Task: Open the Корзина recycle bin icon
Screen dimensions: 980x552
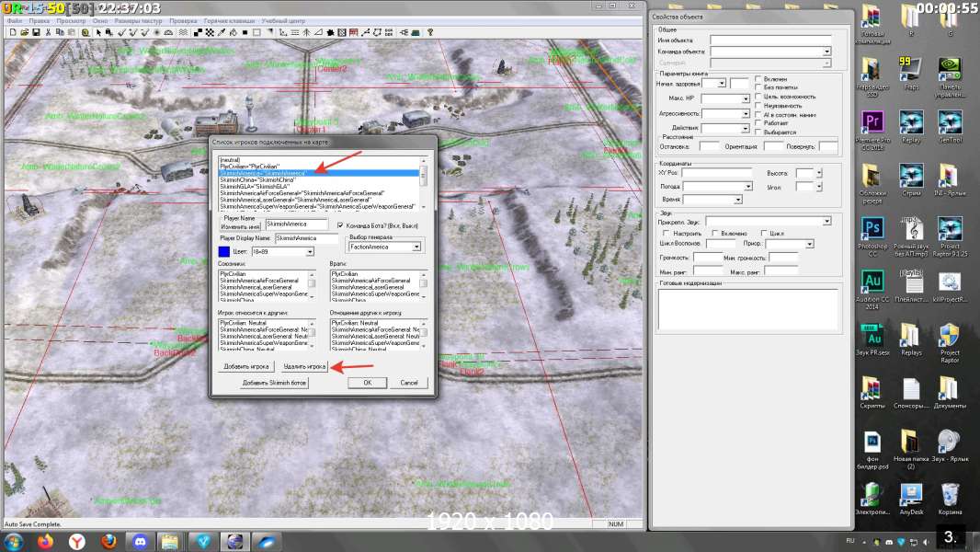Action: coord(950,499)
